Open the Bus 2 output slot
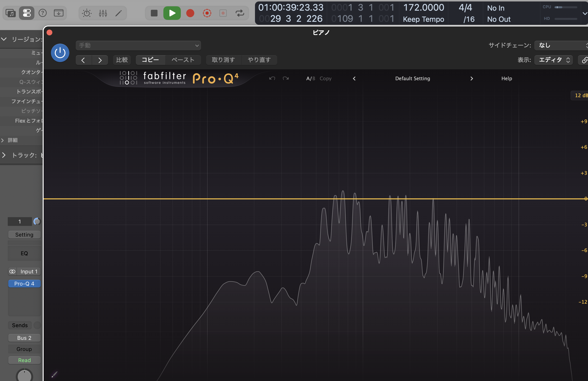Screen dimensions: 588x381 (24, 338)
